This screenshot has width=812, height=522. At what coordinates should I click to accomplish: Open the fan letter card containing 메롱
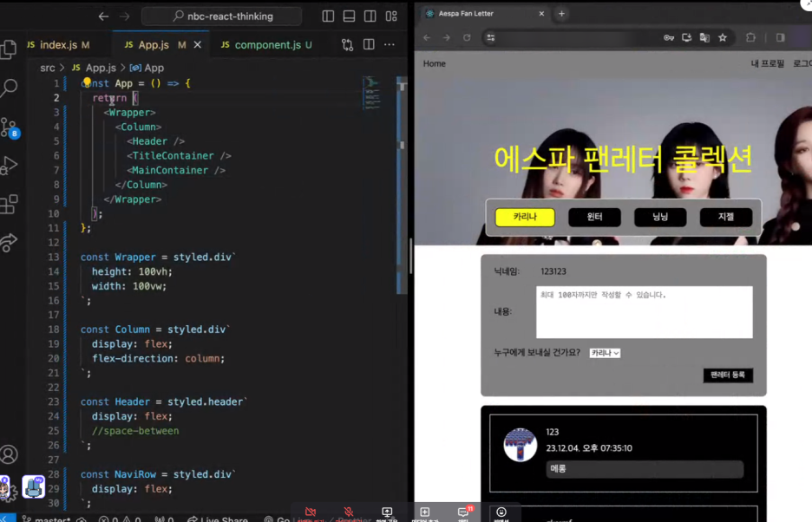coord(624,453)
